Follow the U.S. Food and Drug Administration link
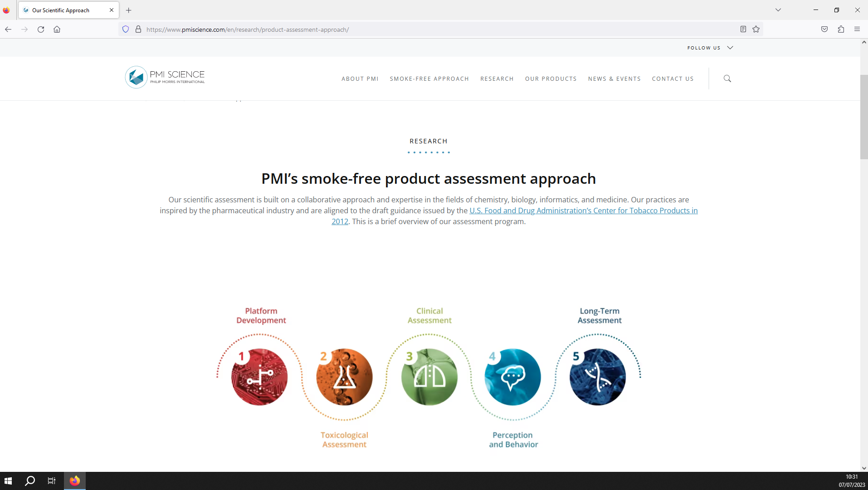Image resolution: width=868 pixels, height=490 pixels. pyautogui.click(x=583, y=211)
